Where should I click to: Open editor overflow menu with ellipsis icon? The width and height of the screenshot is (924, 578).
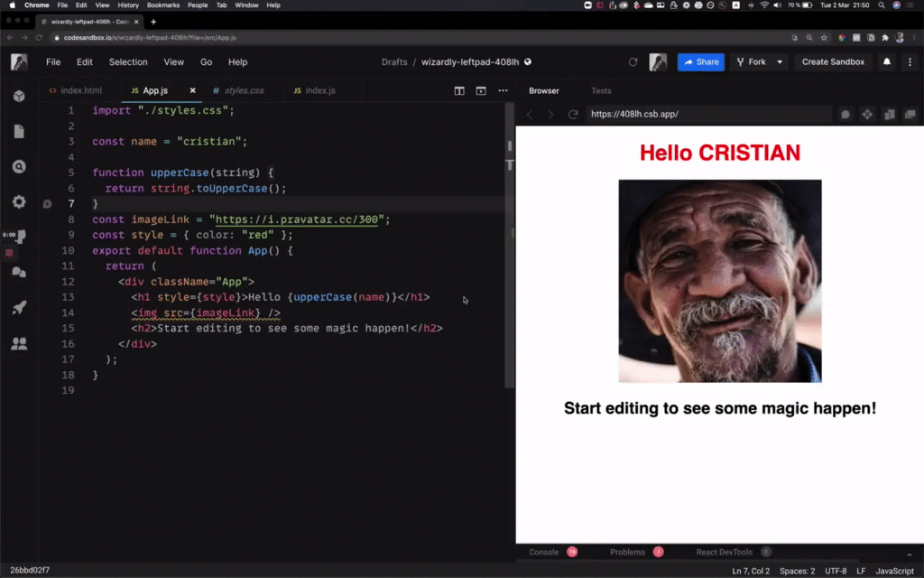coord(504,91)
